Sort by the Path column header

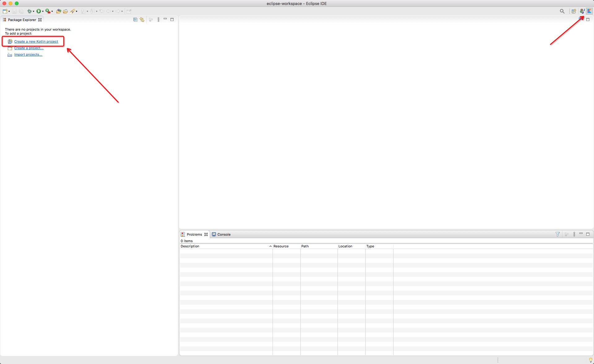click(x=319, y=246)
